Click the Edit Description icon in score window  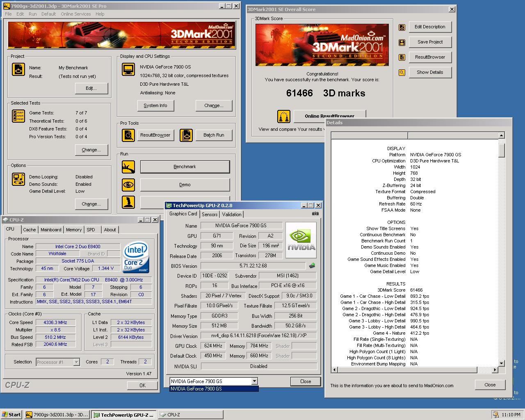click(402, 27)
